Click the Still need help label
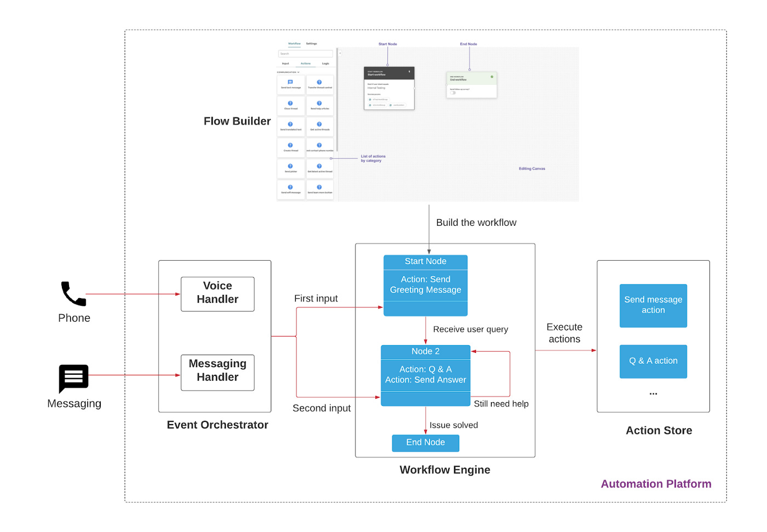Screen dimensions: 767x532 pos(501,404)
